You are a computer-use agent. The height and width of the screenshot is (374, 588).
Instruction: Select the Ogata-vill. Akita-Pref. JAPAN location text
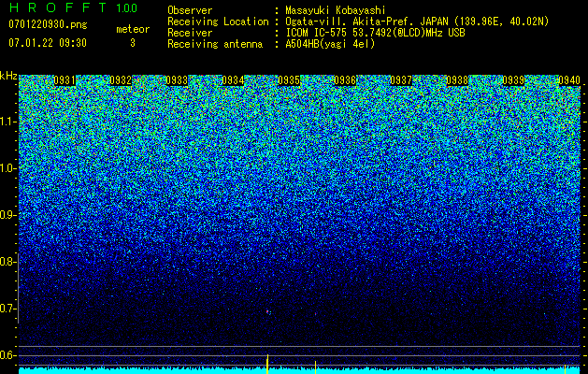(417, 22)
